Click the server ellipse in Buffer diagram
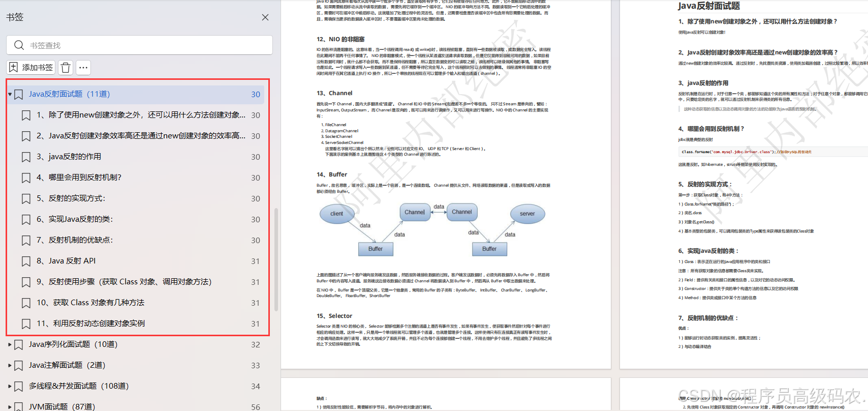 (528, 214)
